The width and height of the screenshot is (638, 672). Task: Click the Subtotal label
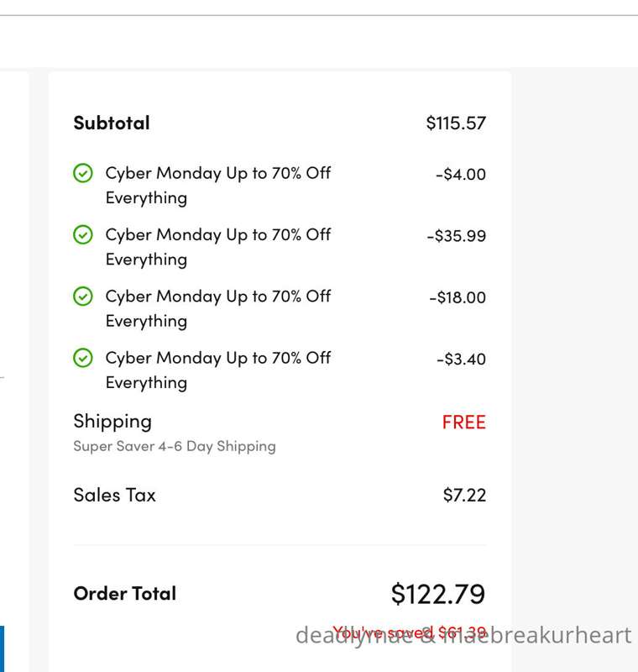(x=112, y=123)
